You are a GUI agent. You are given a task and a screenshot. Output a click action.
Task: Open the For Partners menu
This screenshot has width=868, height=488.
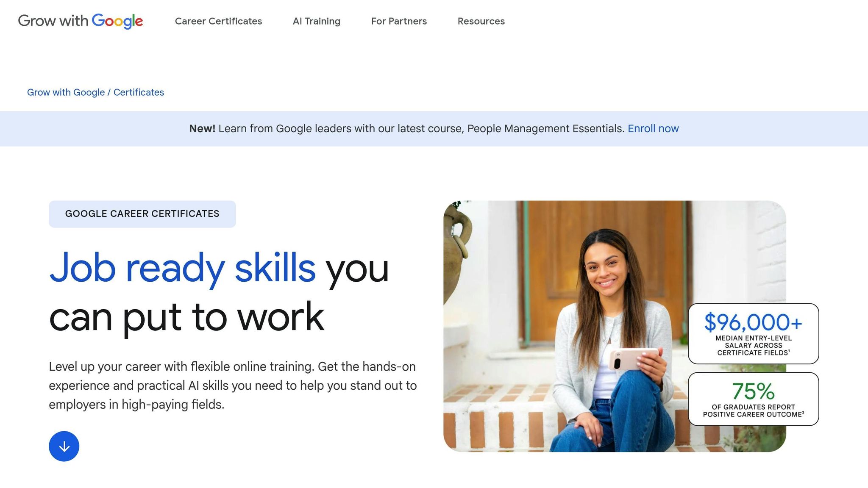tap(399, 21)
